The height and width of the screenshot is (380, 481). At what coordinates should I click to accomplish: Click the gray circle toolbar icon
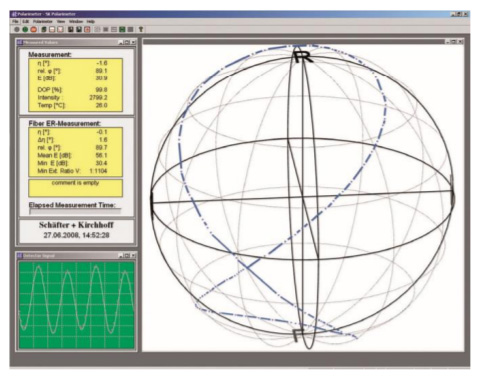pyautogui.click(x=17, y=29)
